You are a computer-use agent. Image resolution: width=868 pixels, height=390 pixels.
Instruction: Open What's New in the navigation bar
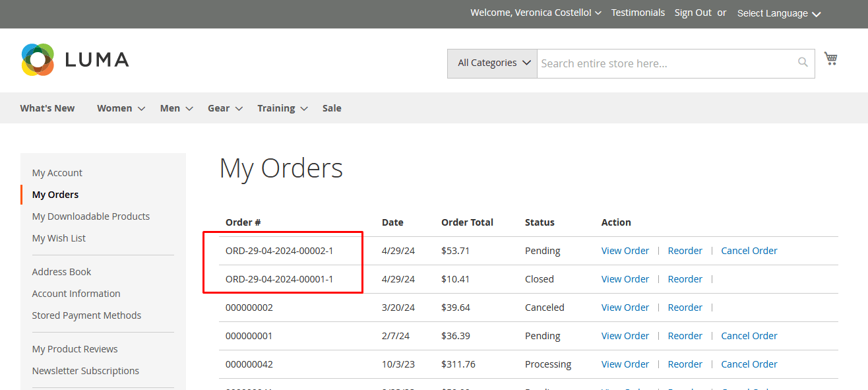(47, 108)
